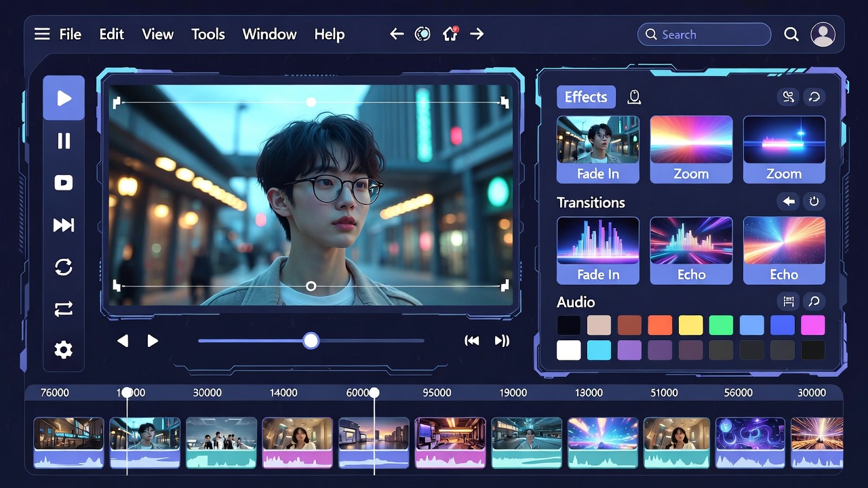Select the yellow color swatch in Audio
868x488 pixels.
point(690,325)
